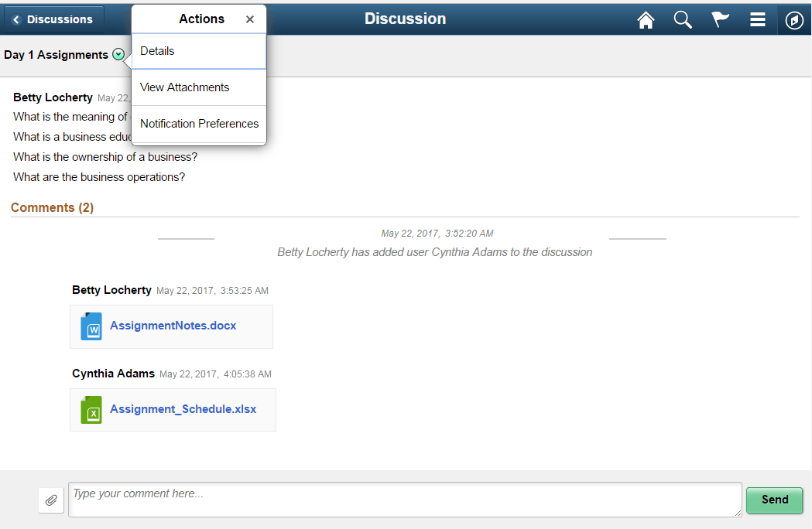Select View Attachments from Actions

[183, 87]
